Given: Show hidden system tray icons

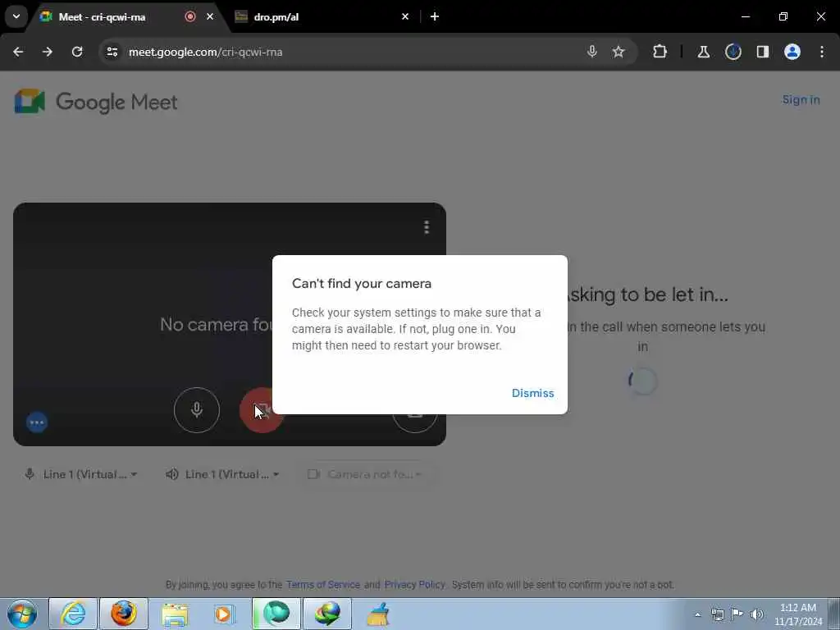Looking at the screenshot, I should point(697,614).
